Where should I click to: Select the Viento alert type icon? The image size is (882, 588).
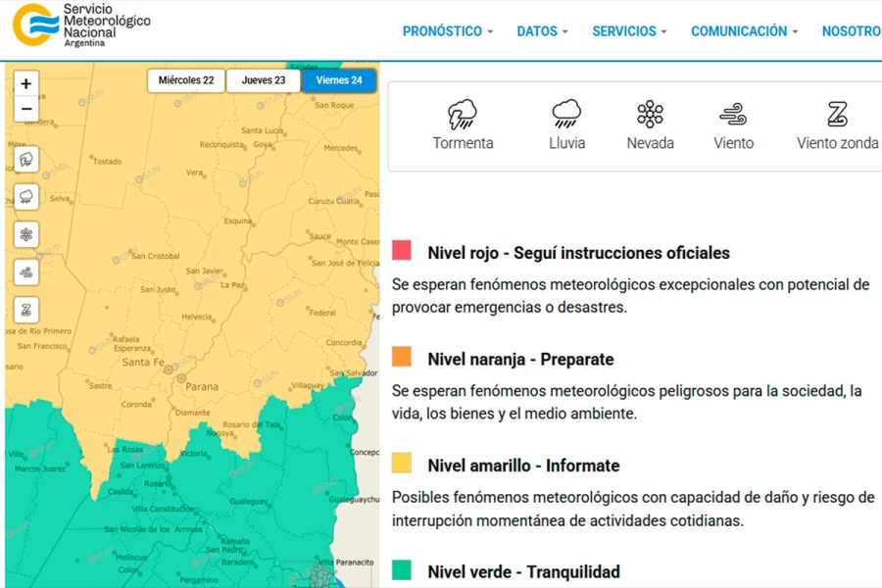(x=733, y=115)
